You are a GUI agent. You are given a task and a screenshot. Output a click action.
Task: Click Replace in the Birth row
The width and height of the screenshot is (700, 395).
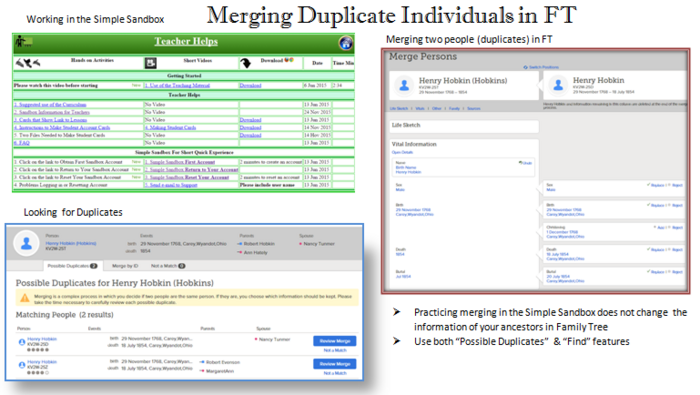click(x=655, y=205)
